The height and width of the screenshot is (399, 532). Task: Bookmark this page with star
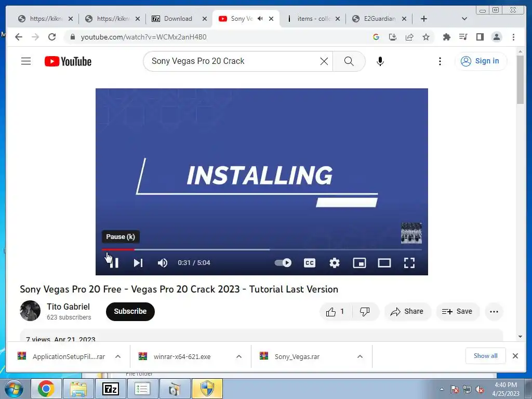426,37
